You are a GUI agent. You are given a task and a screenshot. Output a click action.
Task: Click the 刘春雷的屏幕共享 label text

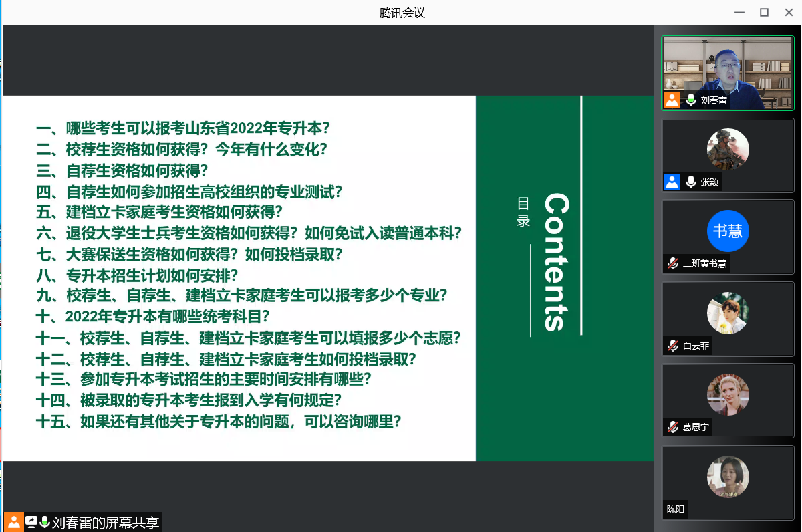pos(106,523)
